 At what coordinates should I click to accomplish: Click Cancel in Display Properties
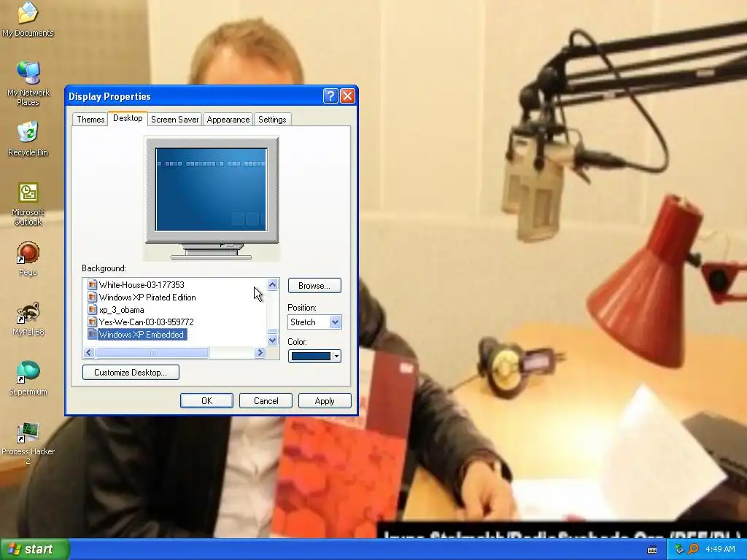(x=266, y=401)
